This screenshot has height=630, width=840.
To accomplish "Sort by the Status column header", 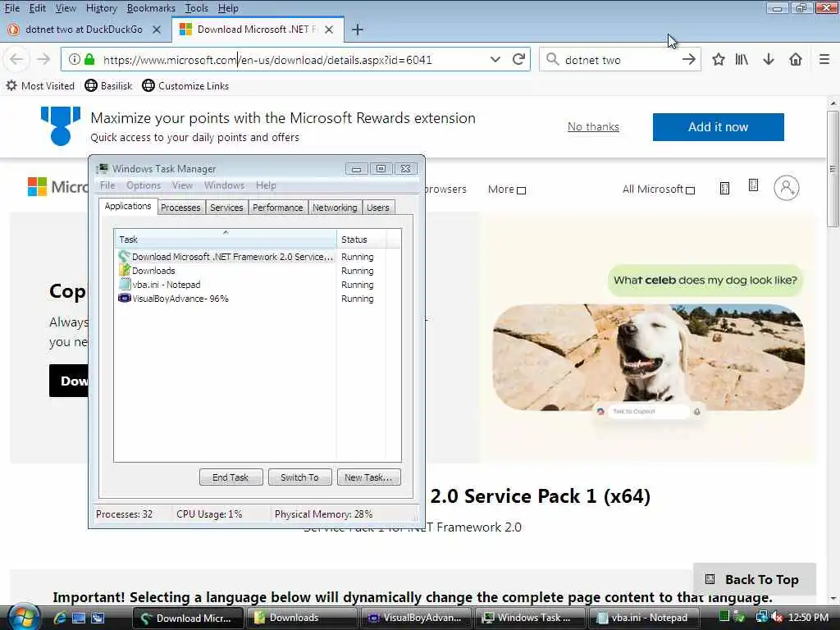I will 361,239.
